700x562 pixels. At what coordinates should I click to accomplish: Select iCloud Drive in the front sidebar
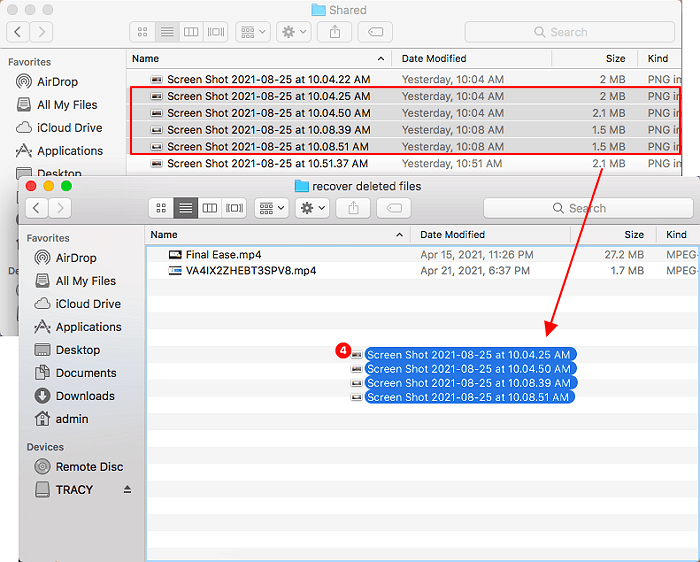pyautogui.click(x=88, y=304)
